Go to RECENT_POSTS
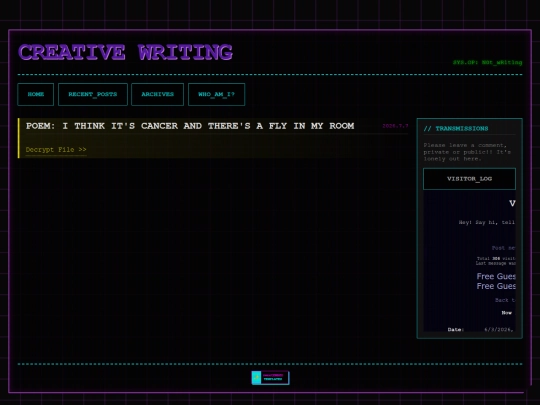 click(x=93, y=94)
